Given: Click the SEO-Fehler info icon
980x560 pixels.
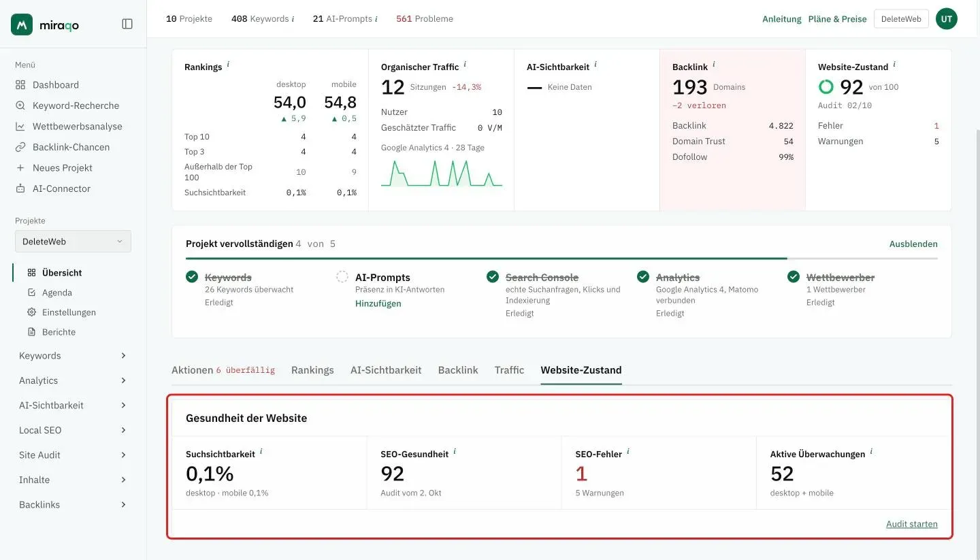Looking at the screenshot, I should point(628,452).
